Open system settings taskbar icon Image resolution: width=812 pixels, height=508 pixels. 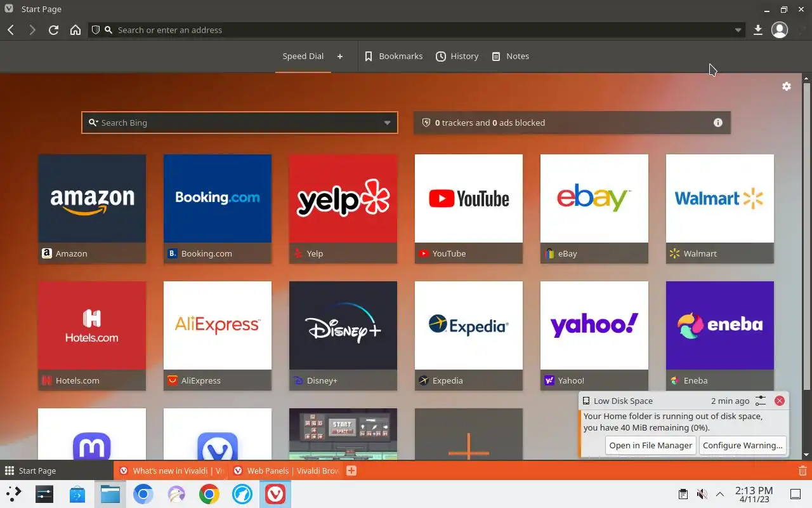click(44, 494)
